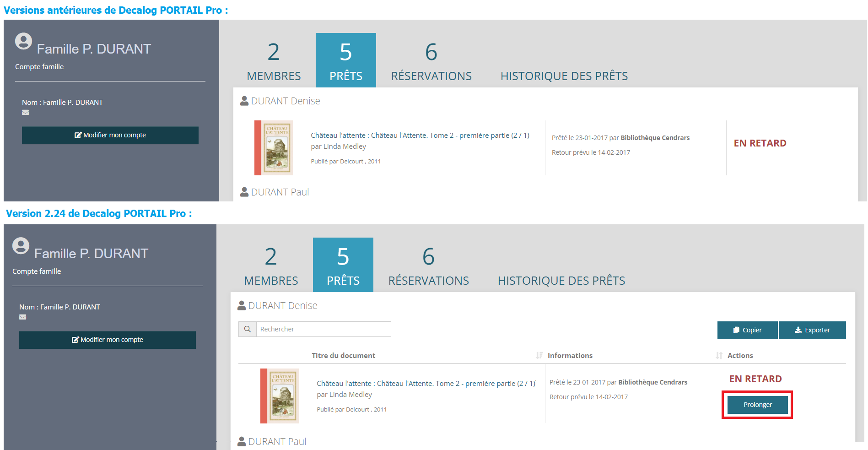This screenshot has height=450, width=868.
Task: Click Modifier mon compte in version 2.24 panel
Action: pos(108,340)
